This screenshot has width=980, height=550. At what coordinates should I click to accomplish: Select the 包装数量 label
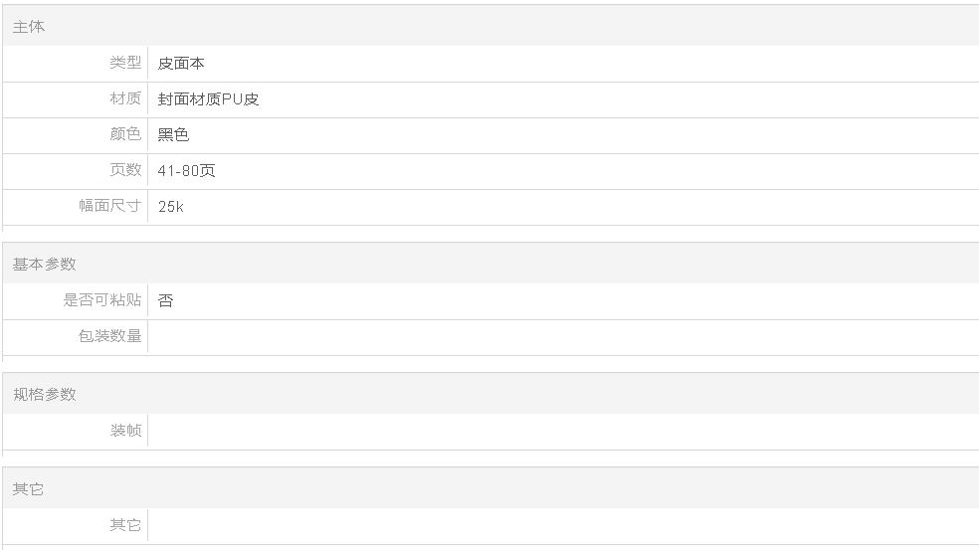pyautogui.click(x=110, y=336)
